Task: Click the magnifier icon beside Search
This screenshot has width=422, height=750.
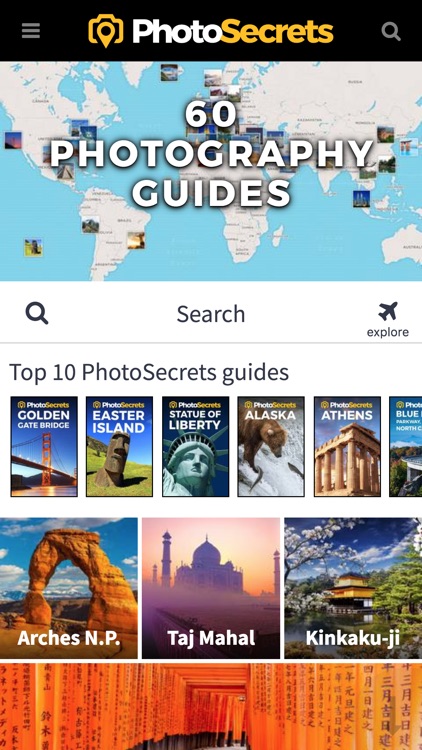Action: [x=37, y=313]
